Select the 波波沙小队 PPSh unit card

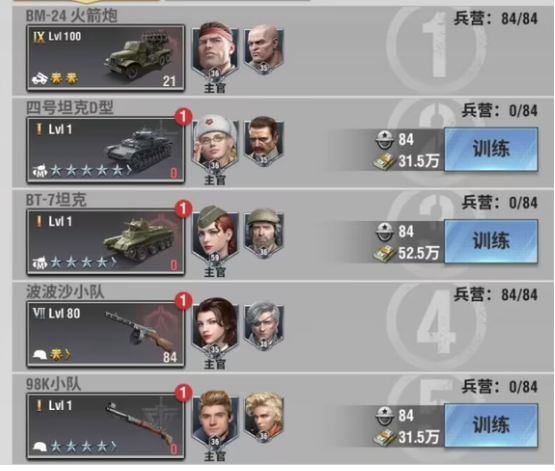pos(105,334)
